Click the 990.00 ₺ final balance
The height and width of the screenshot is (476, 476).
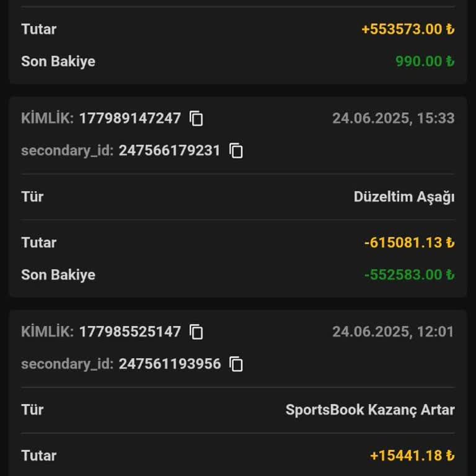click(425, 61)
